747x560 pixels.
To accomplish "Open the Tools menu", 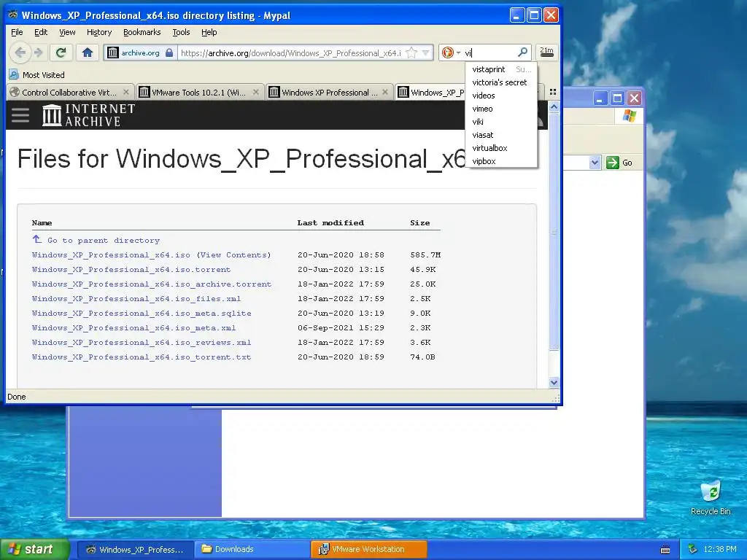I will click(x=181, y=32).
